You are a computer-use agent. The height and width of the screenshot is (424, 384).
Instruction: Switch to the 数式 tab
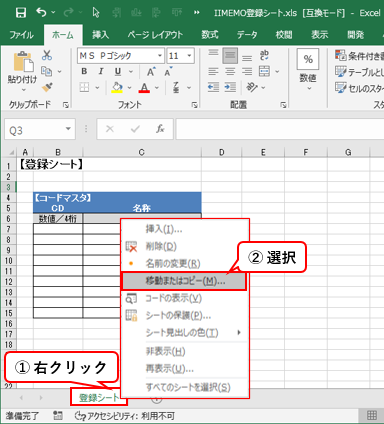coord(210,35)
